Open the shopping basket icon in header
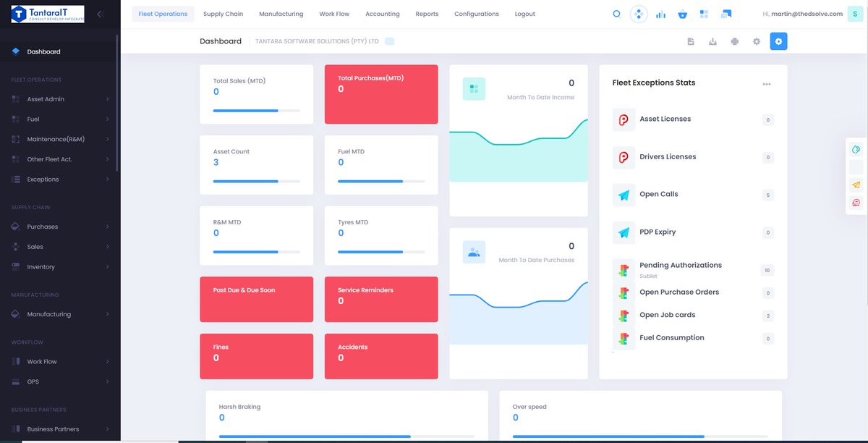 pyautogui.click(x=681, y=13)
